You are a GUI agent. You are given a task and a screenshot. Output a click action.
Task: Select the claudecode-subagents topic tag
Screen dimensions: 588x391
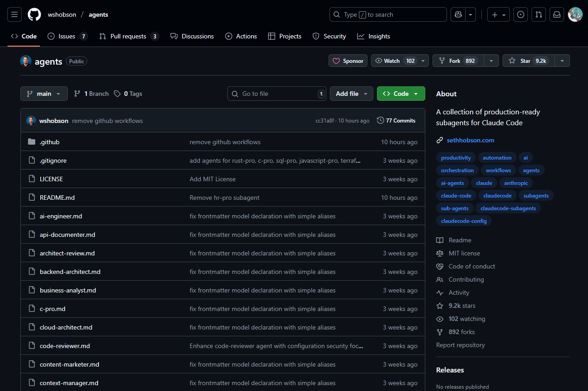(508, 208)
